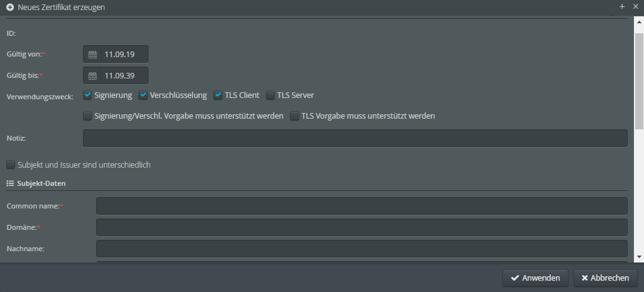Toggle Subjekt und Issuer sind unterschiedlich
The image size is (644, 292).
[11, 165]
